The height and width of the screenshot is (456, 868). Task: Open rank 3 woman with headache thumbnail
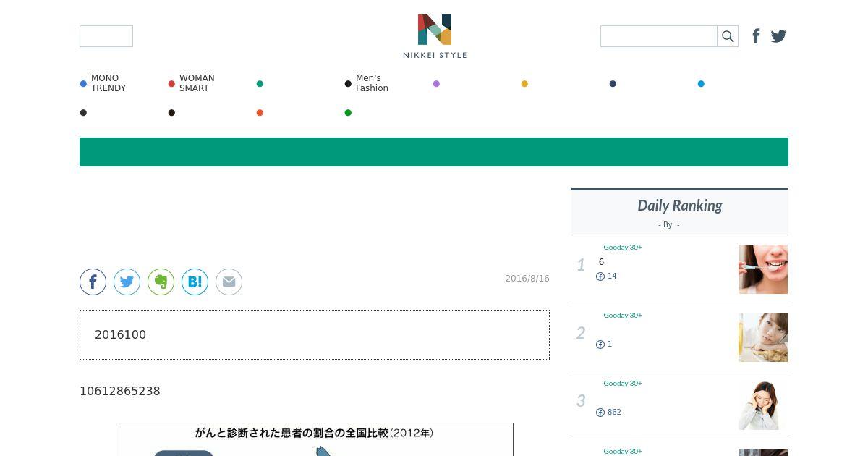[763, 405]
